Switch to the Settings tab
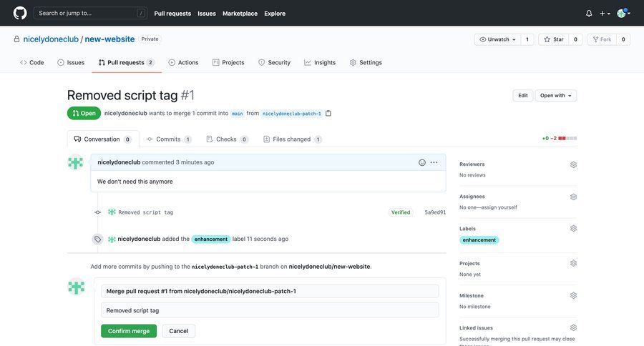This screenshot has height=346, width=644. tap(366, 62)
